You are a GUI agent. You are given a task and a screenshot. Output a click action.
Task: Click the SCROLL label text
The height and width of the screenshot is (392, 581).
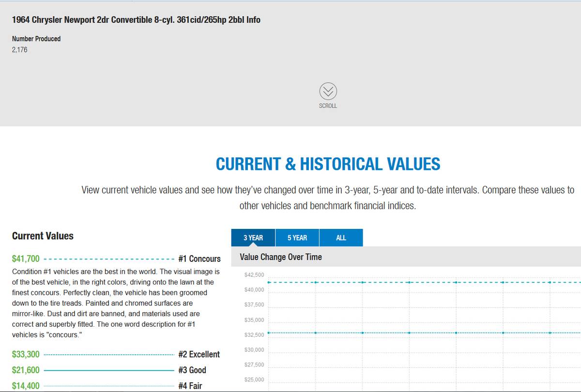coord(328,106)
